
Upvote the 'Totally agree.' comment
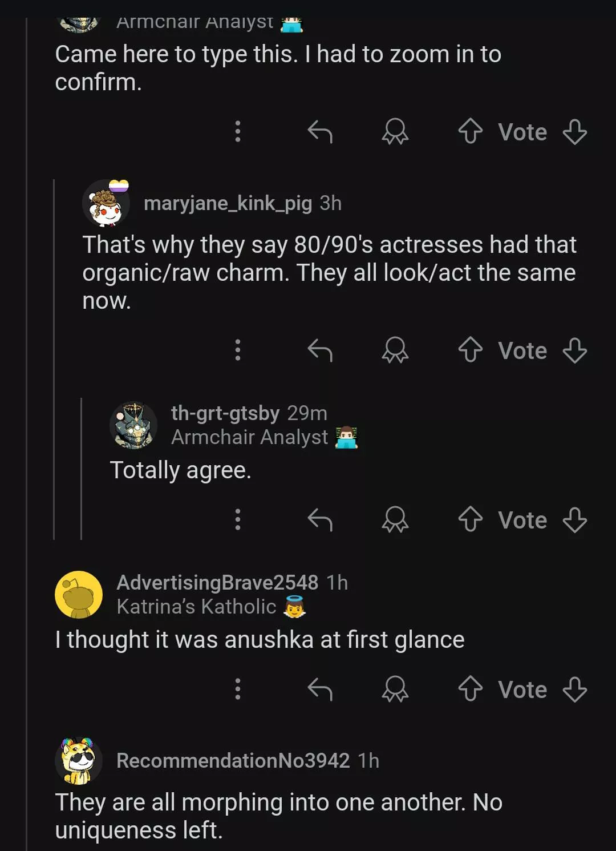coord(470,519)
